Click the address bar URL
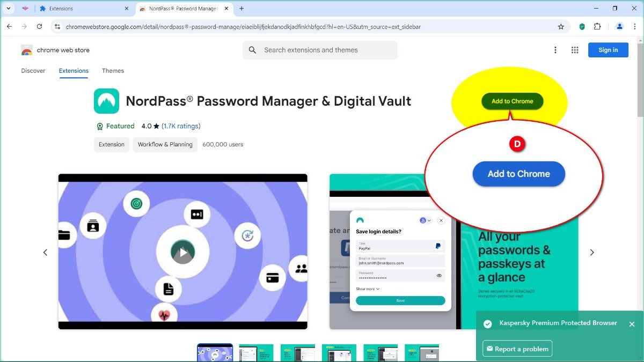 click(243, 26)
